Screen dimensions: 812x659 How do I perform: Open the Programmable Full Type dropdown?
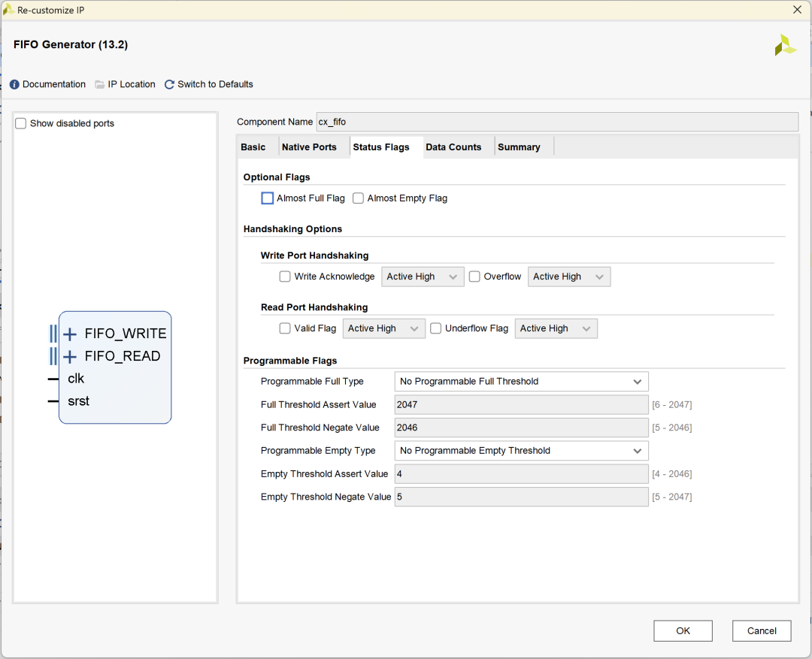click(x=521, y=382)
